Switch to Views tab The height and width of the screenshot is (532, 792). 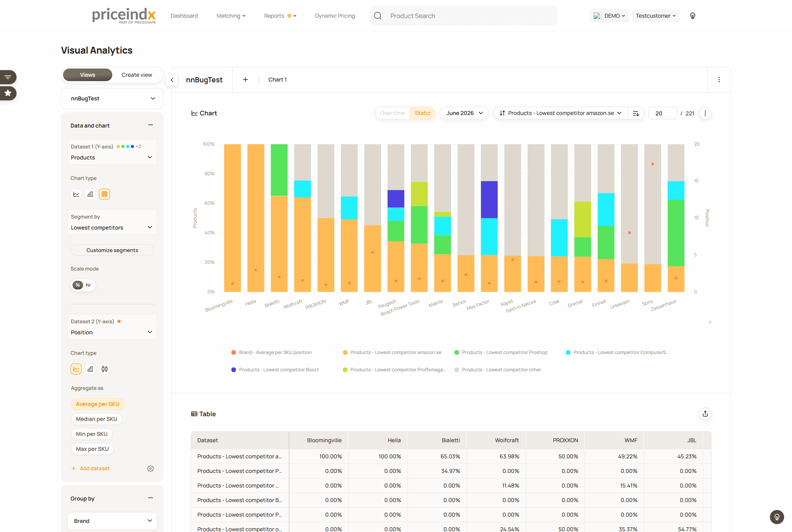point(87,75)
